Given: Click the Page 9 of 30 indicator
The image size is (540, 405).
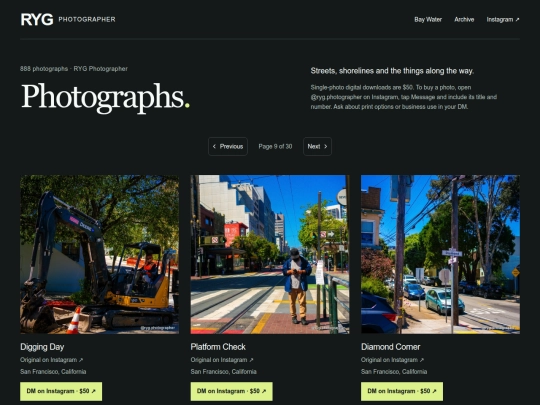Looking at the screenshot, I should tap(275, 146).
